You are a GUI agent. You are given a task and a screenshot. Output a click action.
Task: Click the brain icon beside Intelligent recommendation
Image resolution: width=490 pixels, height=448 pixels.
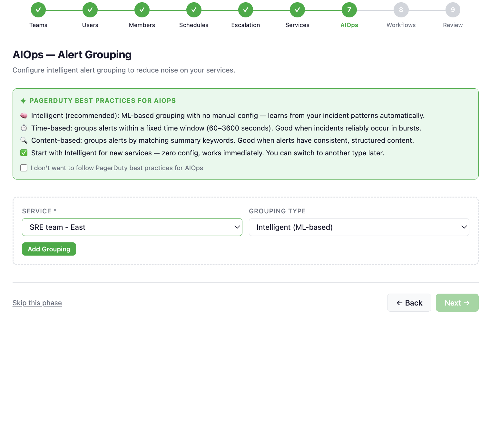point(24,116)
